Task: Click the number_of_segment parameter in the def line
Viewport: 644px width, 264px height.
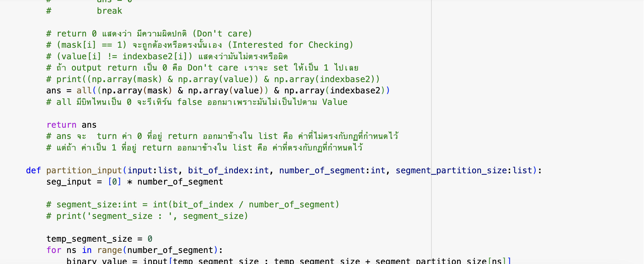Action: pyautogui.click(x=322, y=170)
